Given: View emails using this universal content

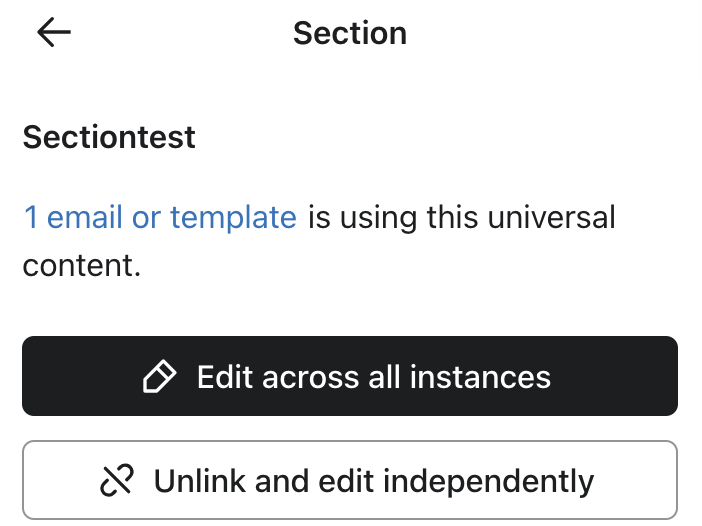Looking at the screenshot, I should point(160,217).
